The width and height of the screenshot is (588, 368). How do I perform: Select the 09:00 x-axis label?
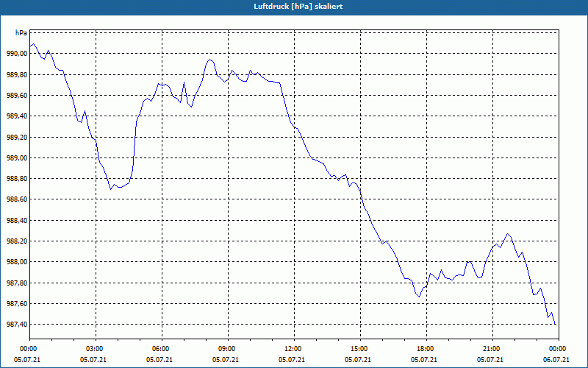point(228,349)
